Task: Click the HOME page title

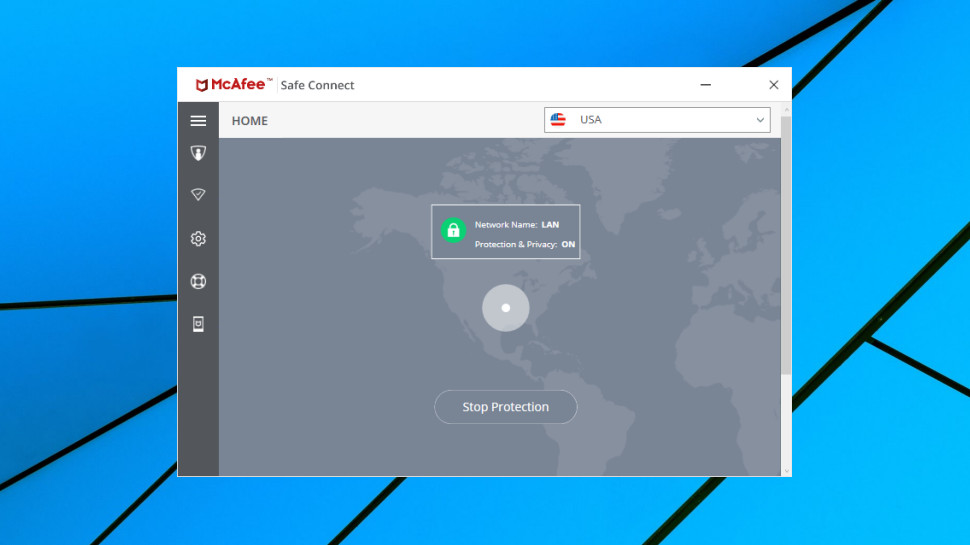Action: point(250,121)
